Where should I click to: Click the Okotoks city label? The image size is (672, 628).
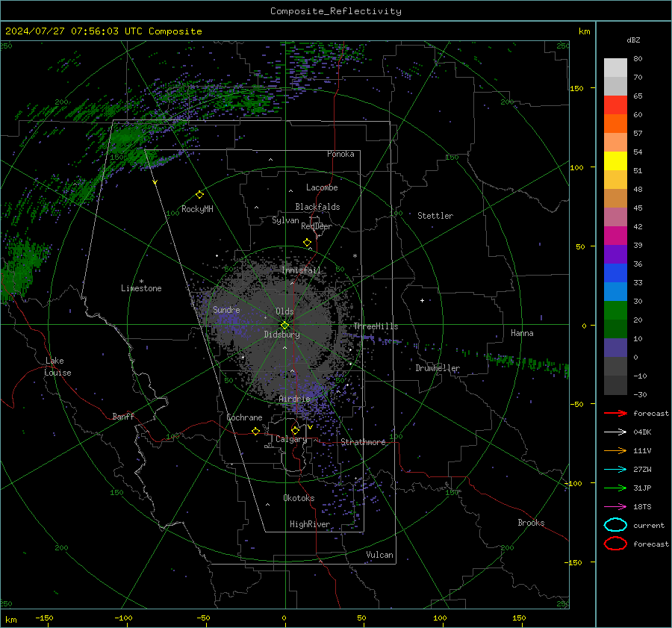click(x=299, y=498)
